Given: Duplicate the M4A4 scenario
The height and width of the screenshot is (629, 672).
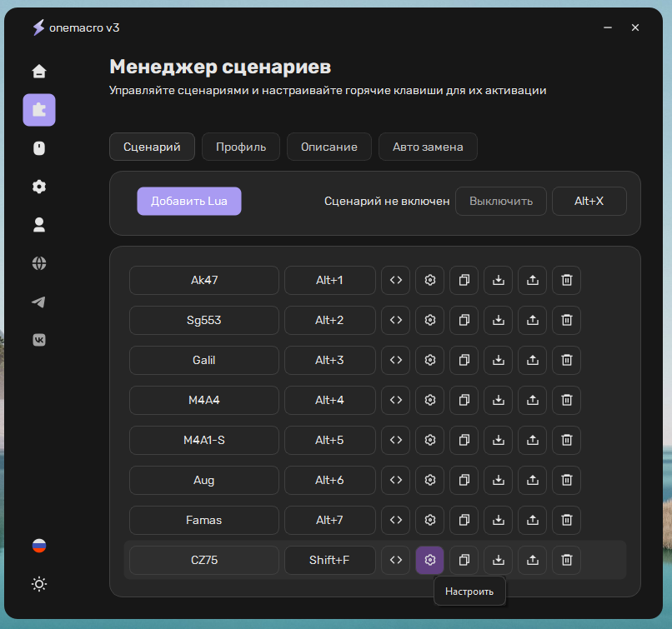Looking at the screenshot, I should [464, 401].
